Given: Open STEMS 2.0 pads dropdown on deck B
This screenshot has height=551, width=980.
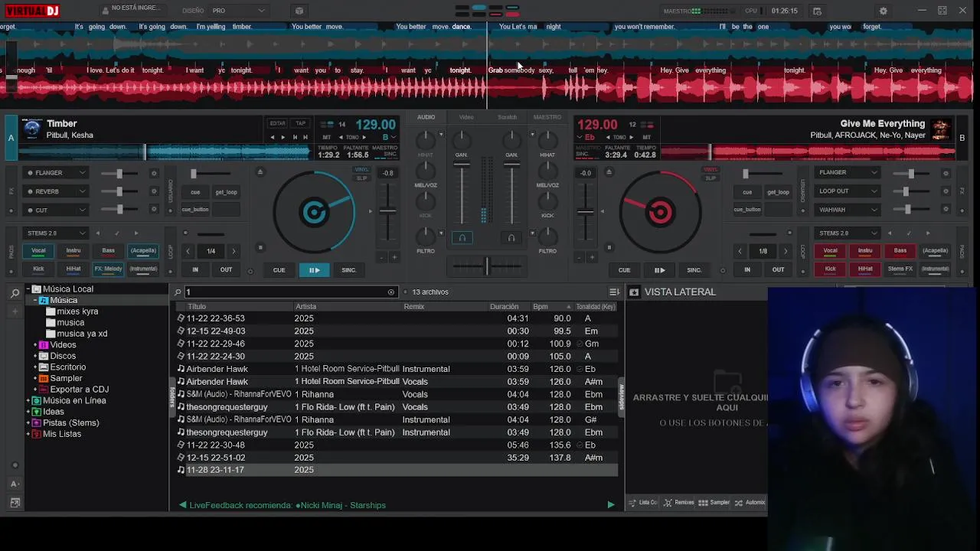Looking at the screenshot, I should [x=848, y=233].
